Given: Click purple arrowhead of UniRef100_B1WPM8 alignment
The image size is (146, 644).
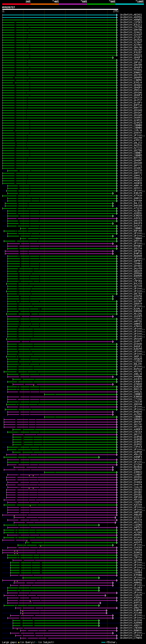Looking at the screenshot, I should coord(107,610).
